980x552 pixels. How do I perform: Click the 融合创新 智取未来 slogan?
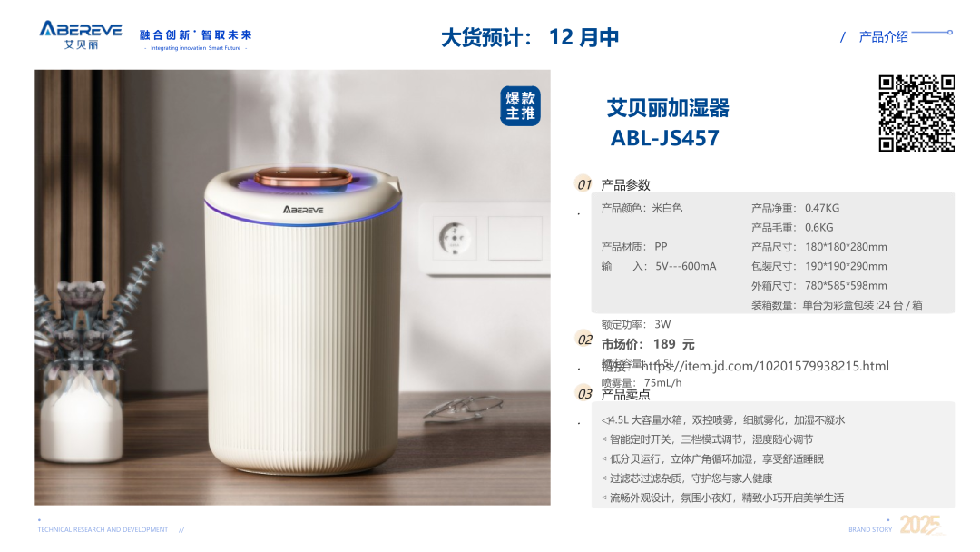195,35
